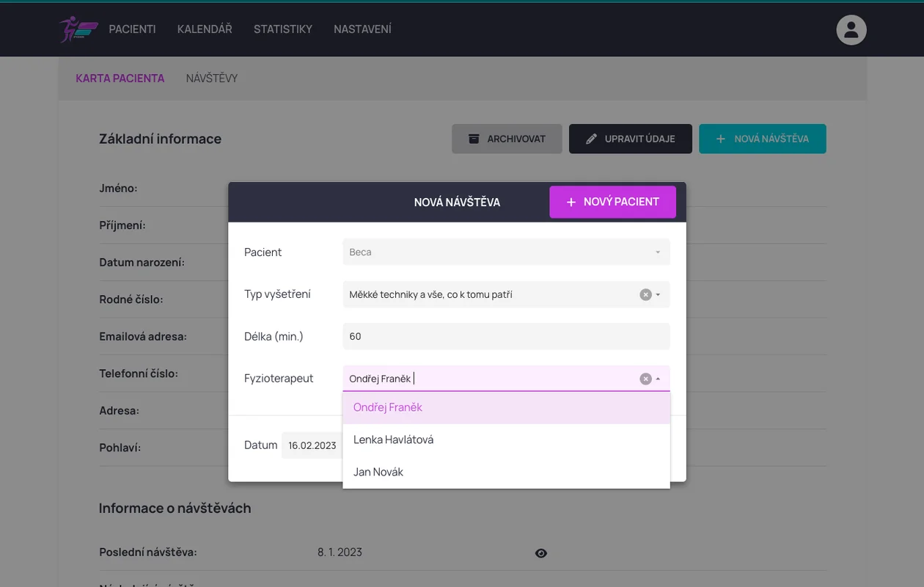Open the Typ vyšetření dropdown arrow
Screen dimensions: 924x587
point(658,295)
